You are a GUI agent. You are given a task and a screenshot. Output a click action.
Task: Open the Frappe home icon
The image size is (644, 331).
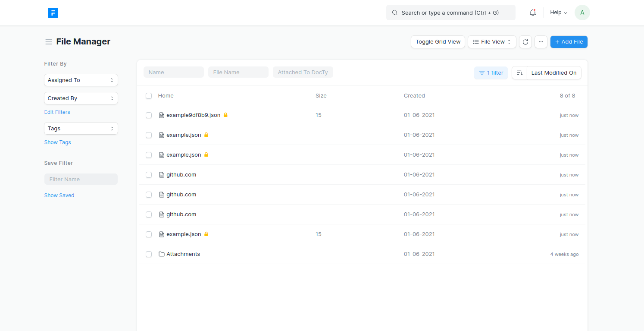pyautogui.click(x=53, y=13)
